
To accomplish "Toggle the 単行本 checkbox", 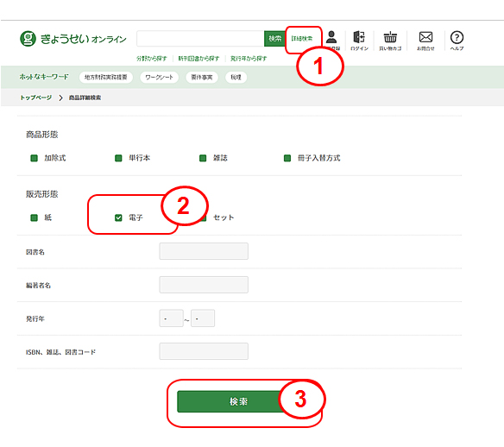I will point(118,158).
